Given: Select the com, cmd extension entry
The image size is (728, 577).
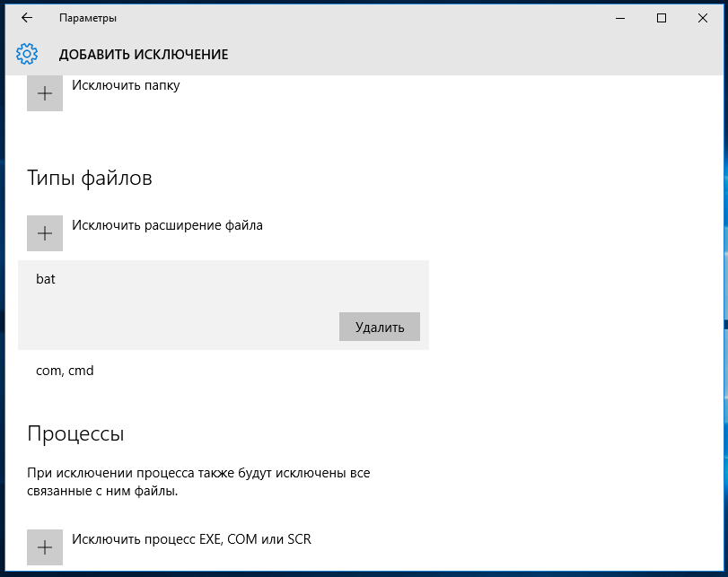Looking at the screenshot, I should 224,371.
